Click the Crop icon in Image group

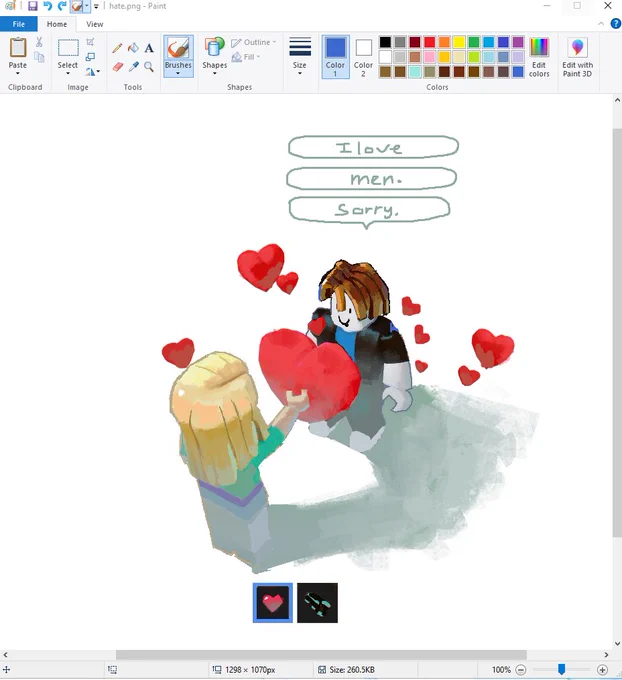[90, 42]
